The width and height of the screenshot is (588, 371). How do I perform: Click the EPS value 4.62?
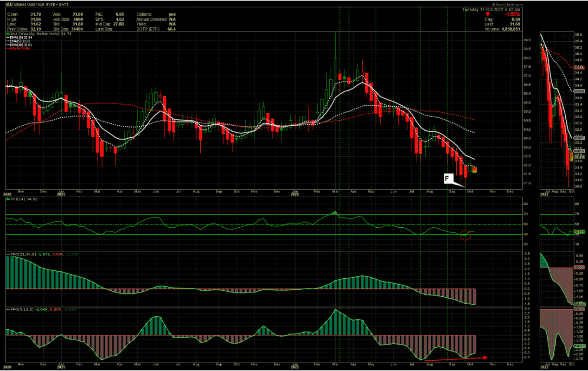click(x=120, y=19)
